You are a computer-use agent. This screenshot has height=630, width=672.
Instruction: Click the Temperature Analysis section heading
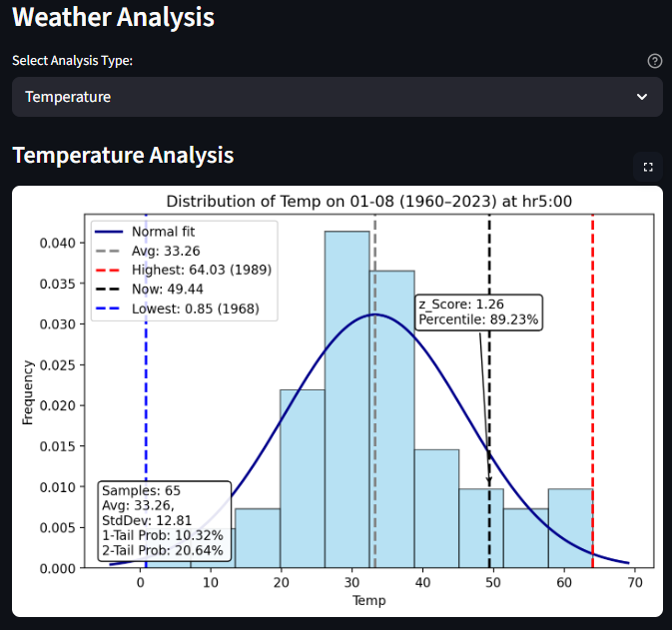(x=123, y=156)
